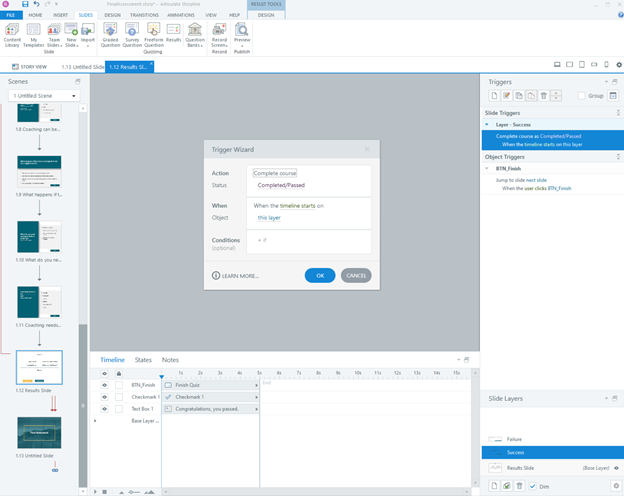Select the Failure slide layer
Viewport: 624px width, 496px height.
(x=516, y=438)
